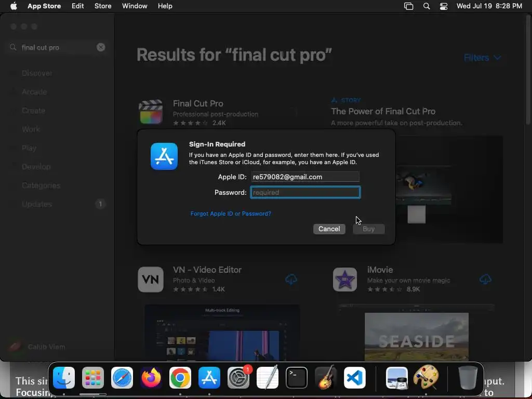
Task: Launch Firefox from the dock
Action: pos(151,378)
